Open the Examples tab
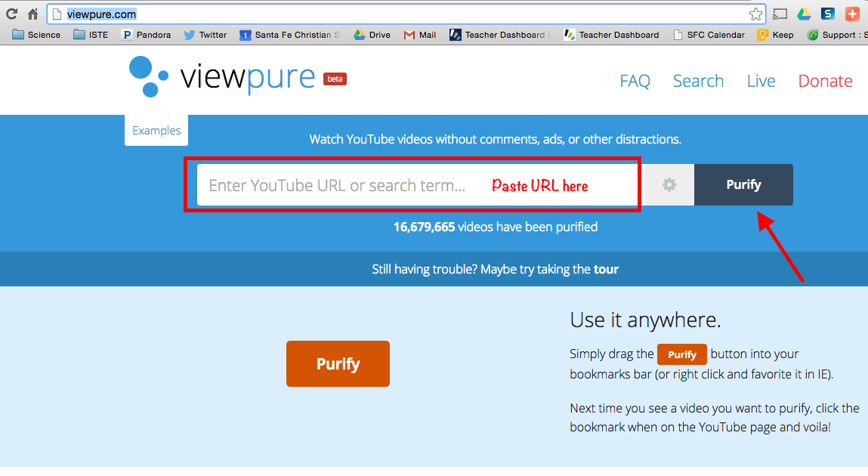Image resolution: width=868 pixels, height=476 pixels. point(156,131)
